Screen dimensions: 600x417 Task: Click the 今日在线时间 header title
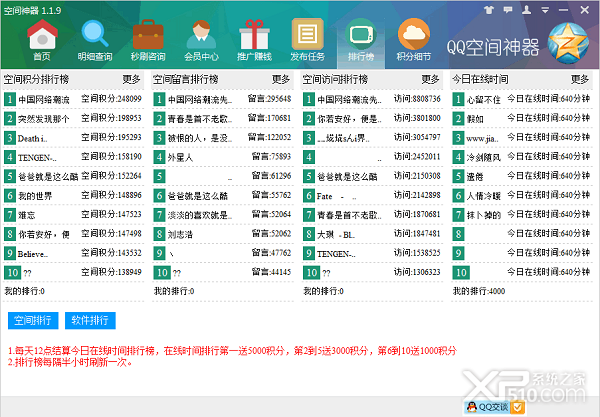click(x=480, y=79)
